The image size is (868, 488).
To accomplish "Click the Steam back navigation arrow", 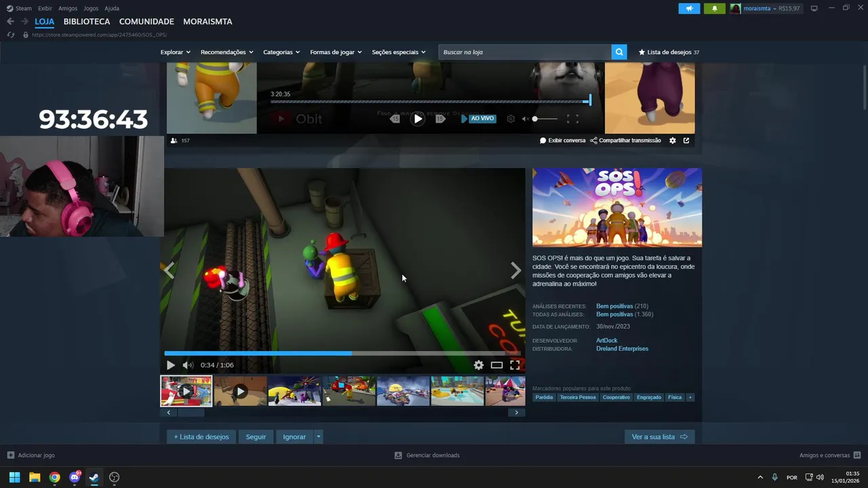I will pyautogui.click(x=10, y=22).
